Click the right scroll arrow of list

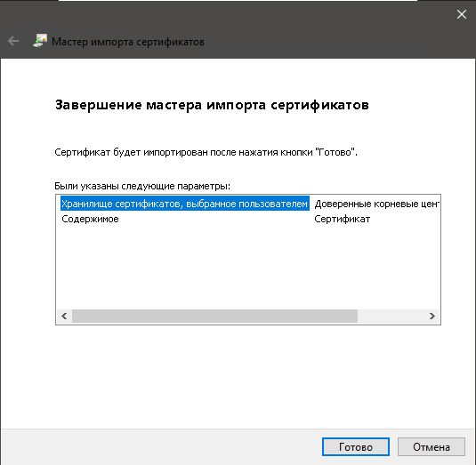point(432,316)
